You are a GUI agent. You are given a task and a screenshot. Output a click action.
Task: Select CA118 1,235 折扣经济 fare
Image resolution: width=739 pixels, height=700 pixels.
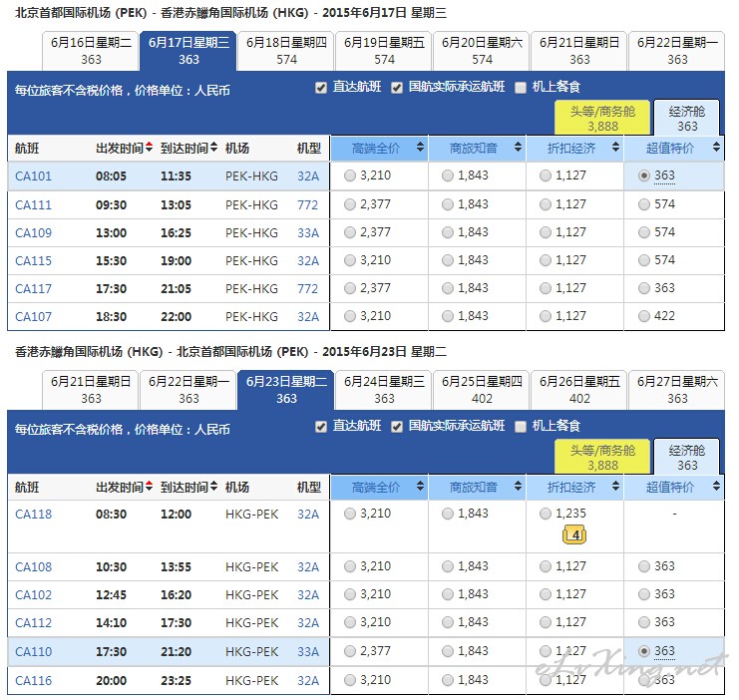point(546,514)
